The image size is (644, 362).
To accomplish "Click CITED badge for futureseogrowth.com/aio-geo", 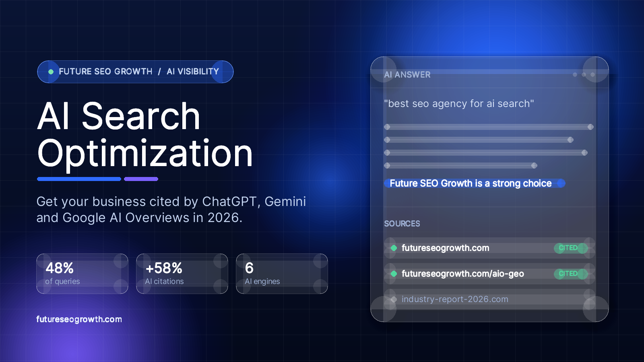I will pyautogui.click(x=571, y=274).
